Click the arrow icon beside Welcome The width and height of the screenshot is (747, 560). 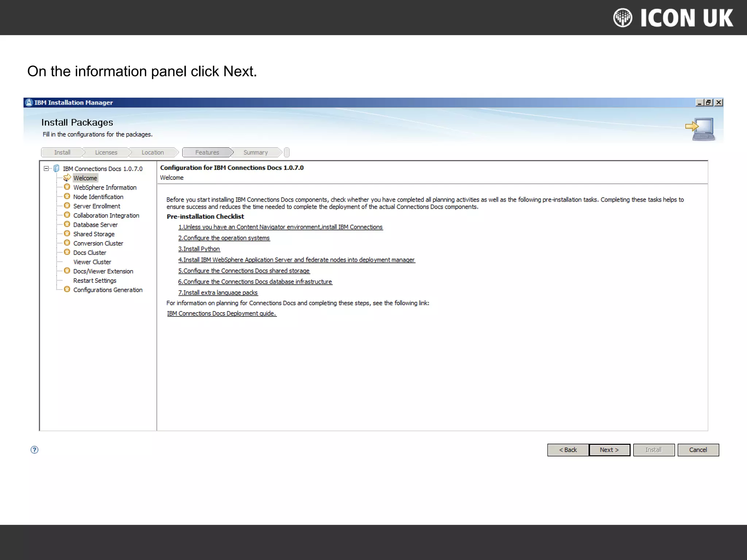tap(67, 178)
